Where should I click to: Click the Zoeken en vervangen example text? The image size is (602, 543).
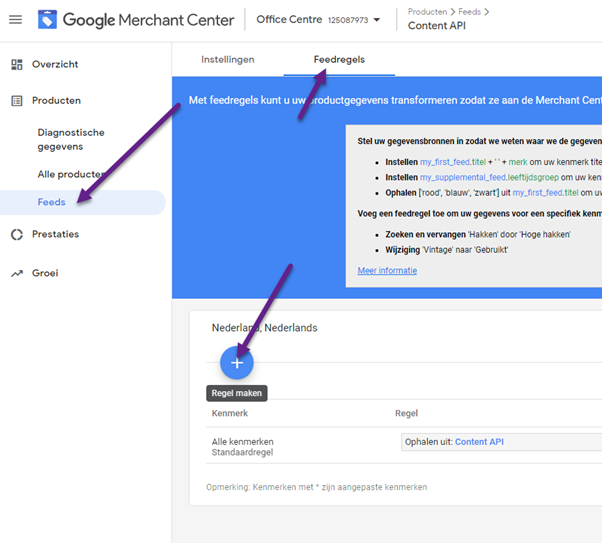pos(478,235)
